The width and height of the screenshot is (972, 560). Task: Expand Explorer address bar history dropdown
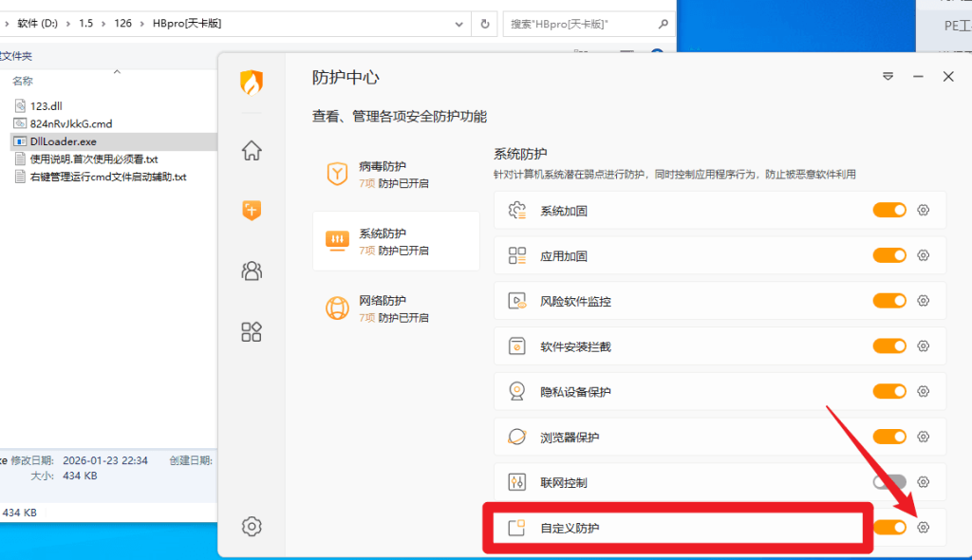(459, 23)
